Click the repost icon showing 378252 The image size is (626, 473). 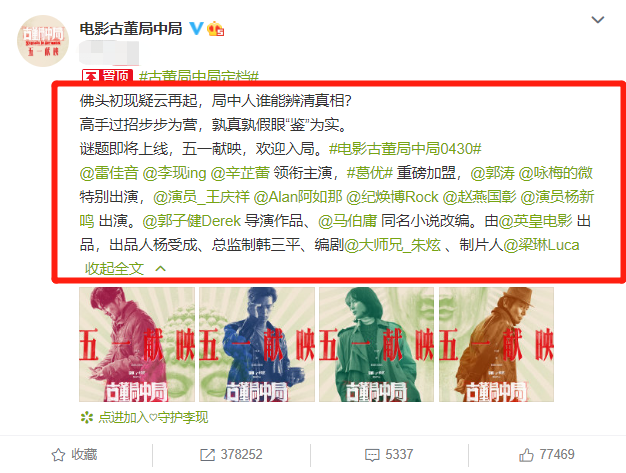[x=207, y=455]
